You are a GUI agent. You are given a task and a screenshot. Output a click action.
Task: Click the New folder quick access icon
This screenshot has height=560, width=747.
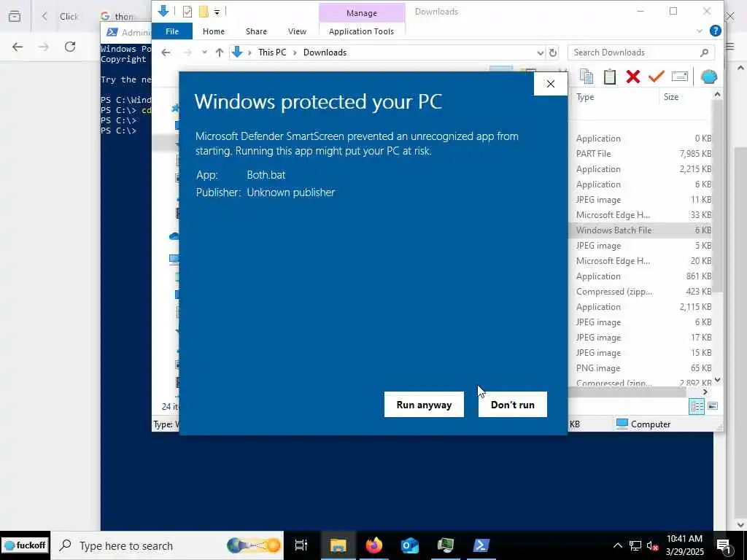point(204,11)
